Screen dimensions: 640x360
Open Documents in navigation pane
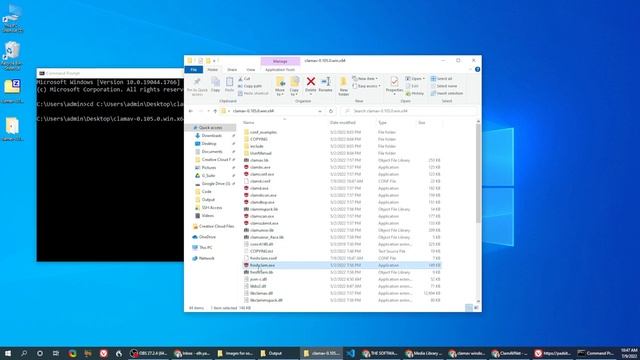tap(212, 151)
